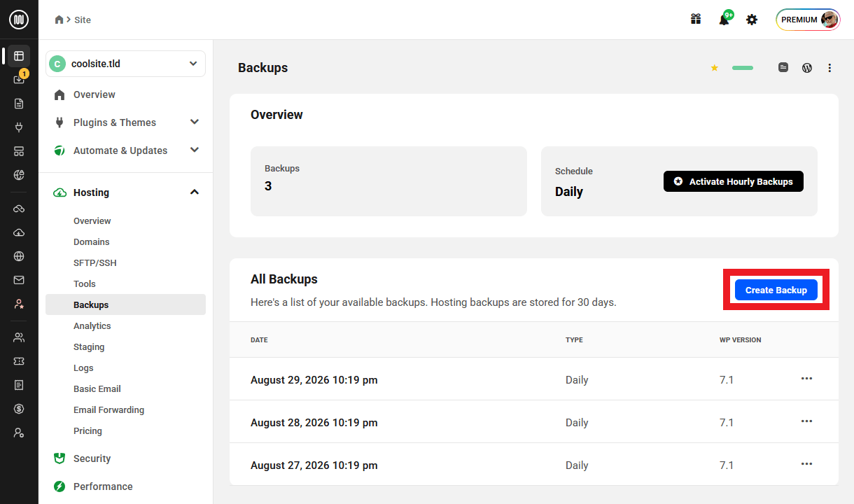Open the sites layout icon in dark sidebar
Screen dimensions: 854x504
[19, 55]
